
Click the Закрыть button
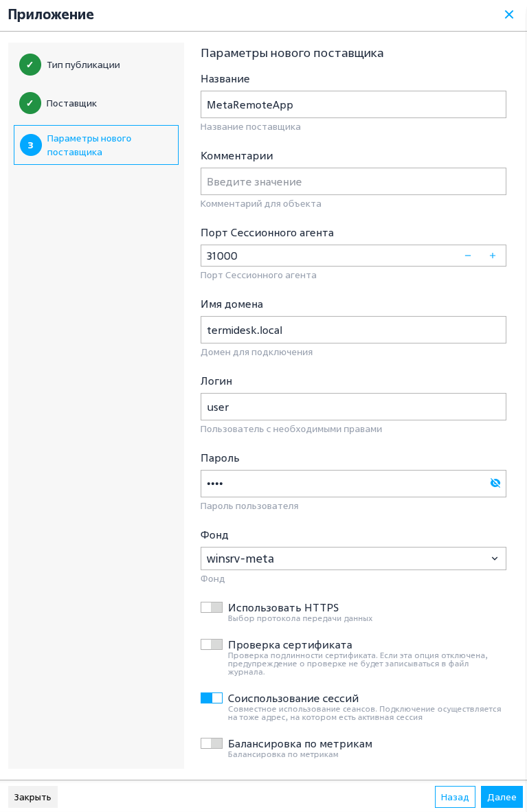[x=33, y=797]
